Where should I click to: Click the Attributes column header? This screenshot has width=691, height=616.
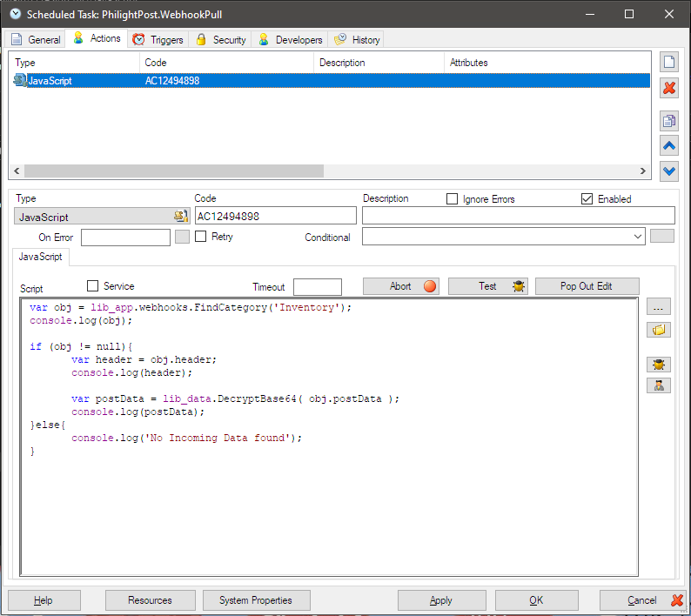(468, 63)
